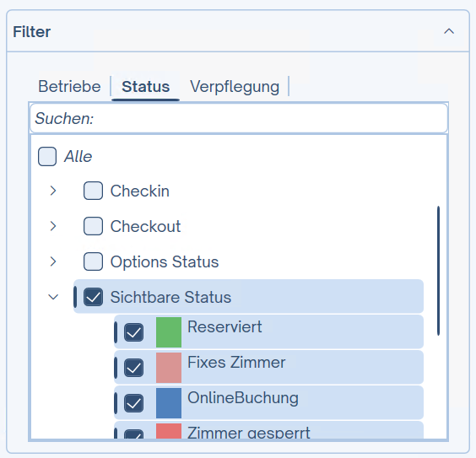Screen dimensions: 476x458
Task: Select the Zimmer gesperrt label
Action: [249, 433]
